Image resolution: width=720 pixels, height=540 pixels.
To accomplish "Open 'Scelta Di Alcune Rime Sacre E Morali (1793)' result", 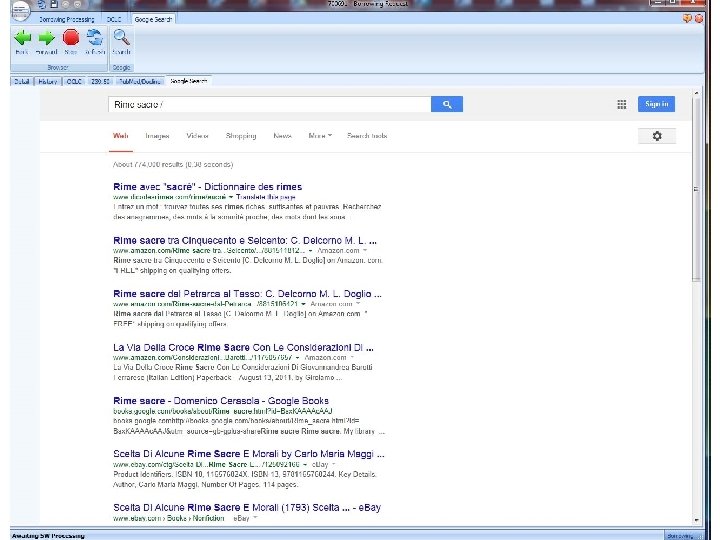I will point(247,508).
